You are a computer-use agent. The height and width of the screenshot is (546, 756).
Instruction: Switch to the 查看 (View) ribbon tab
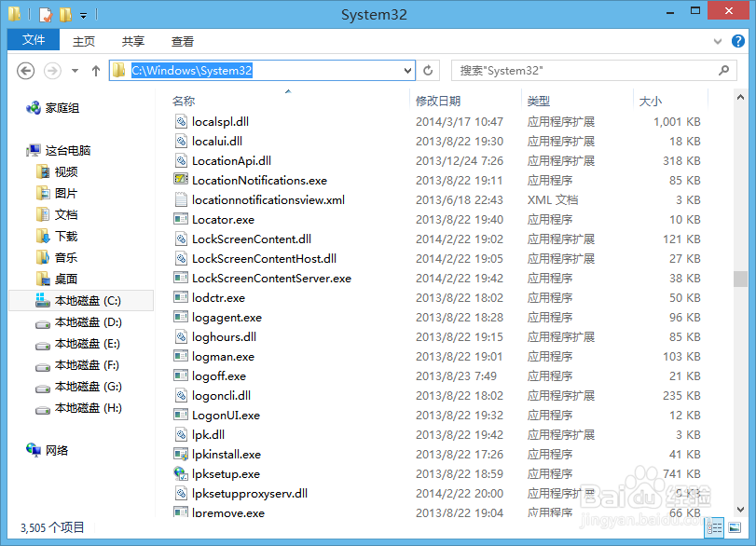pyautogui.click(x=182, y=40)
